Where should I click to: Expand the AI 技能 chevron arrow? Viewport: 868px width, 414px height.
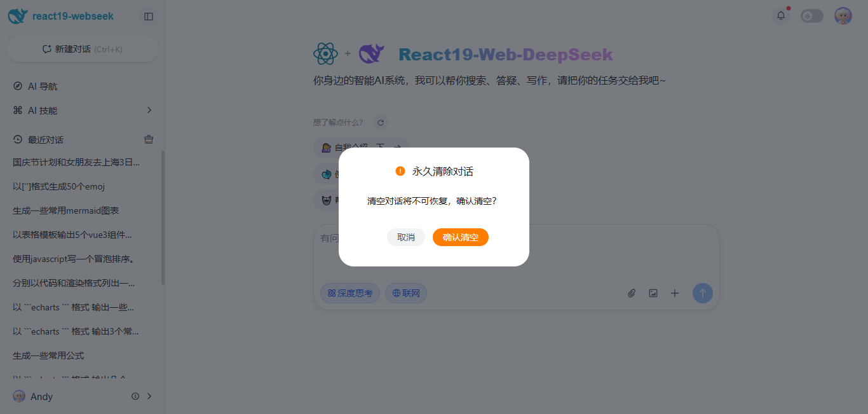tap(149, 110)
